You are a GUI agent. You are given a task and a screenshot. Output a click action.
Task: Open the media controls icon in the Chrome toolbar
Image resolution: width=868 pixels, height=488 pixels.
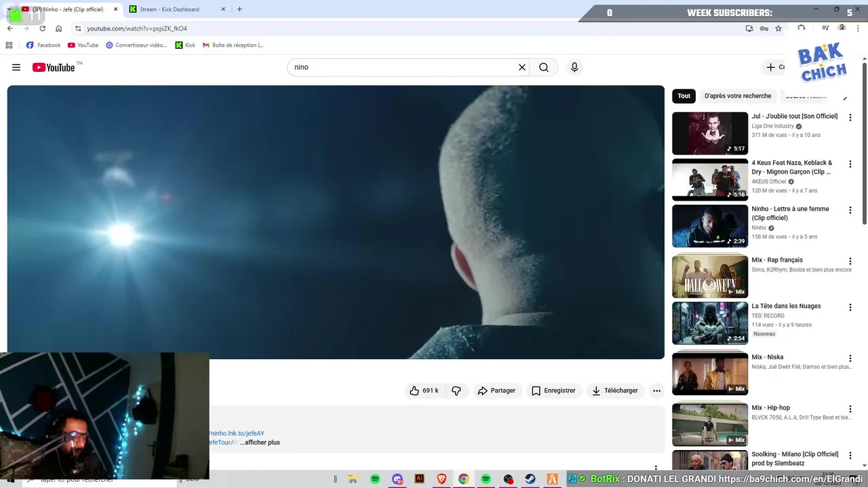pyautogui.click(x=825, y=28)
